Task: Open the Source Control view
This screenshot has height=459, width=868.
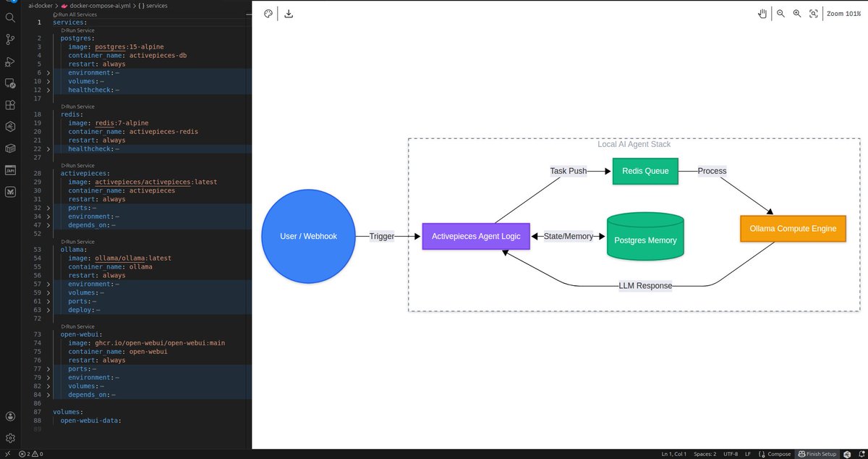Action: (x=10, y=39)
